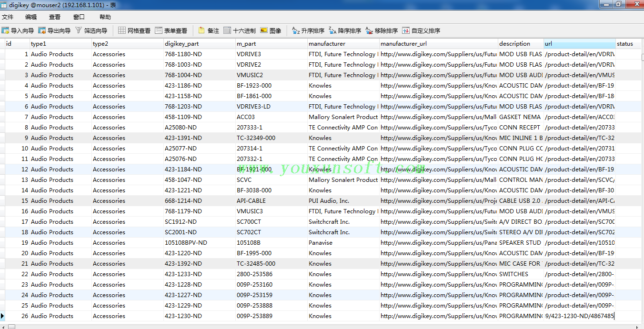This screenshot has width=644, height=329.
Task: Select cell ACC03
Action: [272, 117]
